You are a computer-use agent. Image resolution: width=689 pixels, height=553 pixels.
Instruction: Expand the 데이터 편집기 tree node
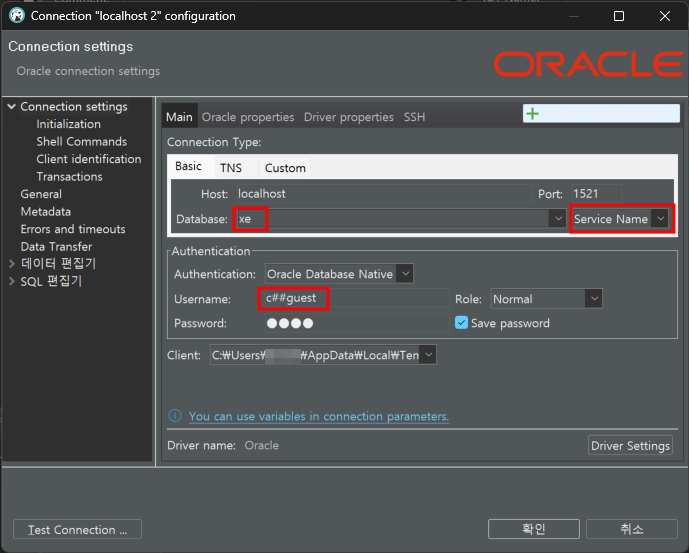click(12, 263)
